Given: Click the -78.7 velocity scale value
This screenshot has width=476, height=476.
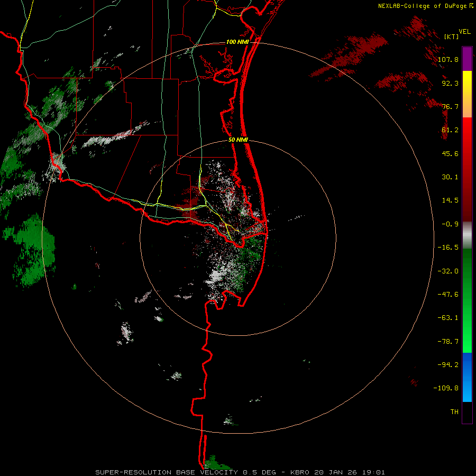Looking at the screenshot, I should 448,342.
